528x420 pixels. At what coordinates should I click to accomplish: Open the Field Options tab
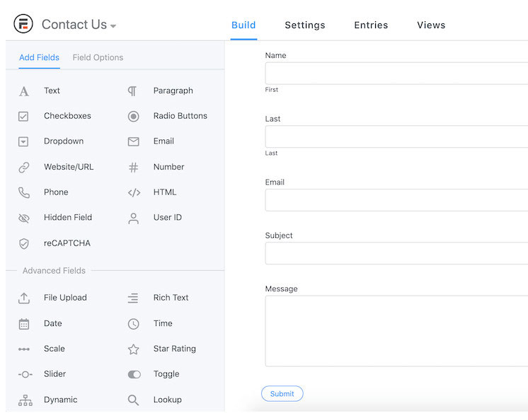point(98,57)
